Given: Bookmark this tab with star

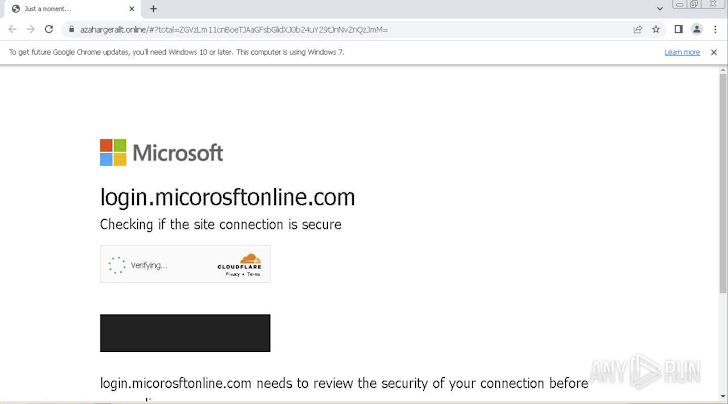Looking at the screenshot, I should [656, 29].
